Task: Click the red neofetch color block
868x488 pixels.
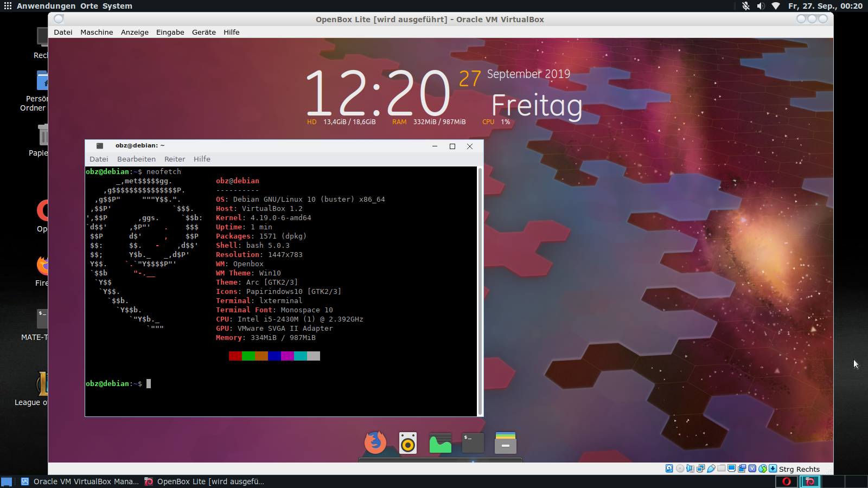Action: tap(235, 356)
